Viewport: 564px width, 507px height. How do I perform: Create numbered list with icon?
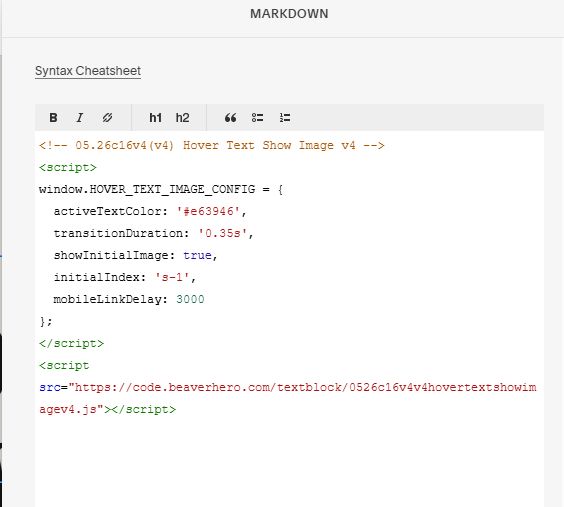[x=285, y=118]
